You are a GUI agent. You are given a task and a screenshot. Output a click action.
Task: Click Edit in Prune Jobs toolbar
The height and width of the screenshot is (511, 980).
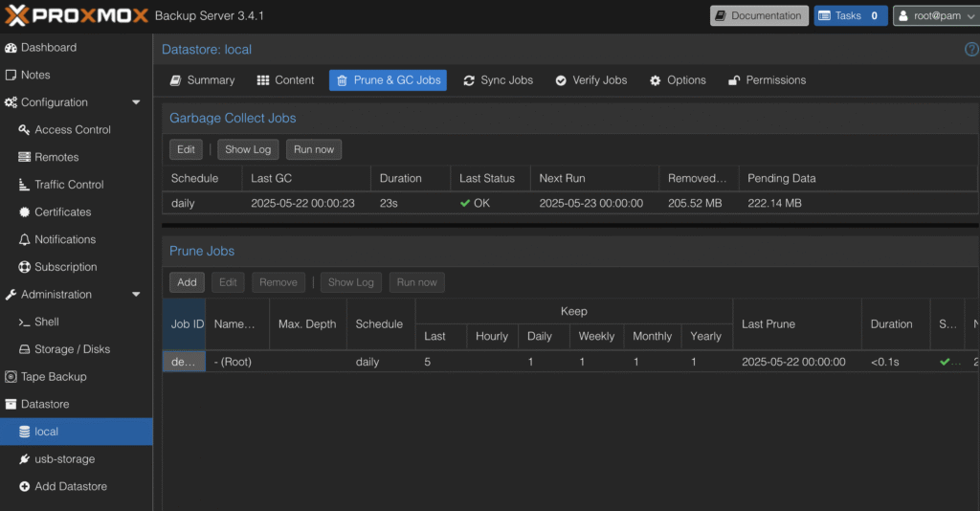[x=228, y=282]
